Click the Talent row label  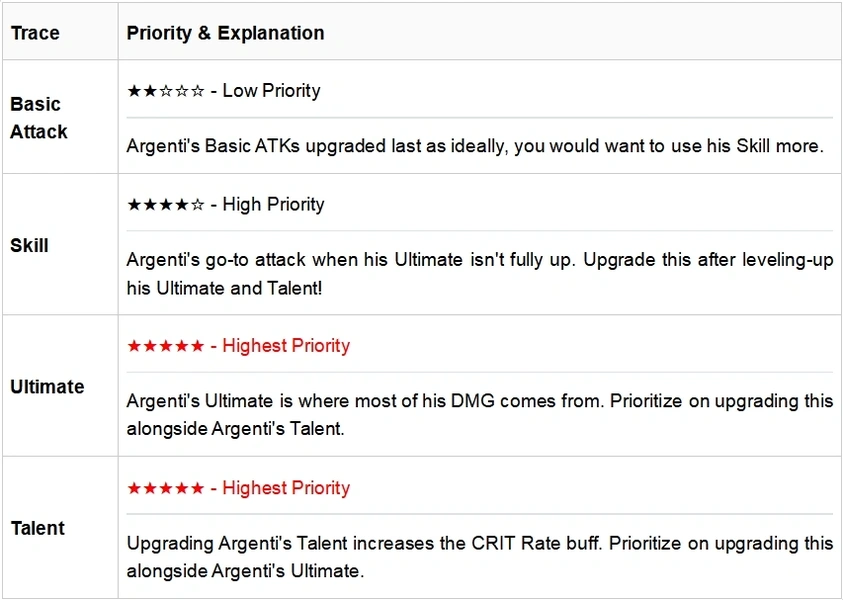38,528
